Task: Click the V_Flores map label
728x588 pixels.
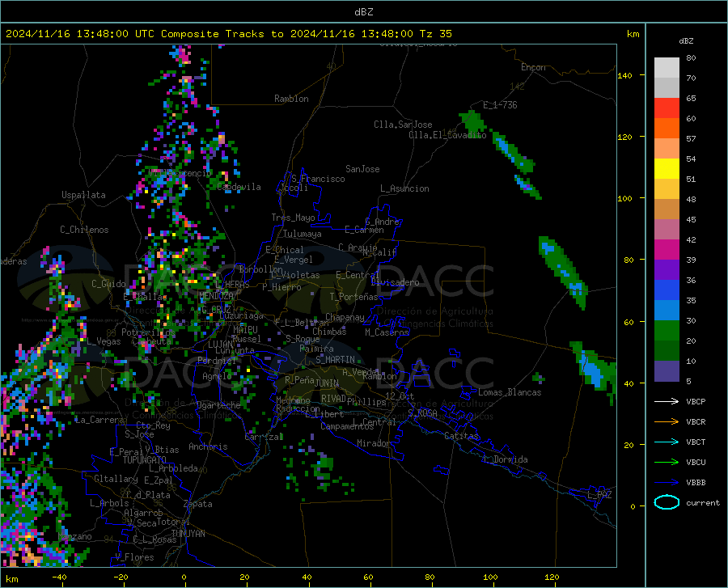Action: [x=134, y=557]
